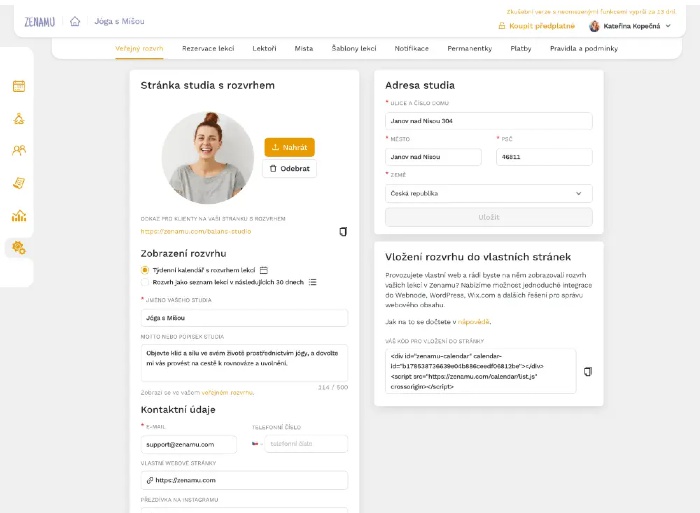Image resolution: width=700 pixels, height=513 pixels.
Task: Click the home icon next to the Zenamu logo
Action: click(x=75, y=21)
